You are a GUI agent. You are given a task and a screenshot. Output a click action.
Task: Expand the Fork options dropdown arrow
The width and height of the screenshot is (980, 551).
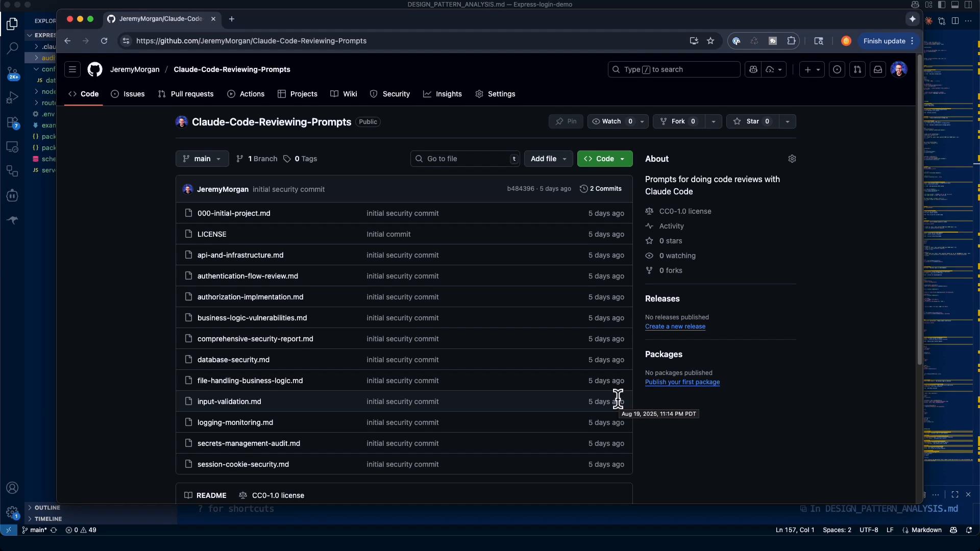click(x=714, y=121)
